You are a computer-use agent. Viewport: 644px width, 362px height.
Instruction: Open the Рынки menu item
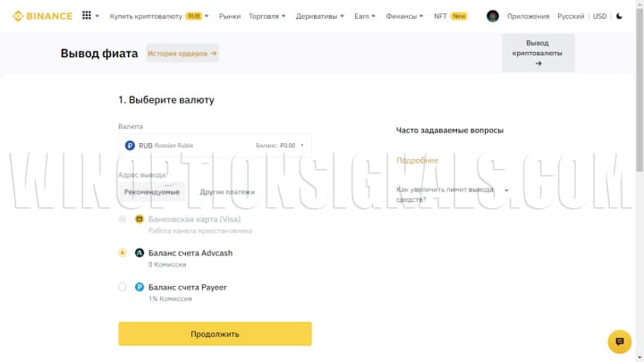click(x=230, y=16)
